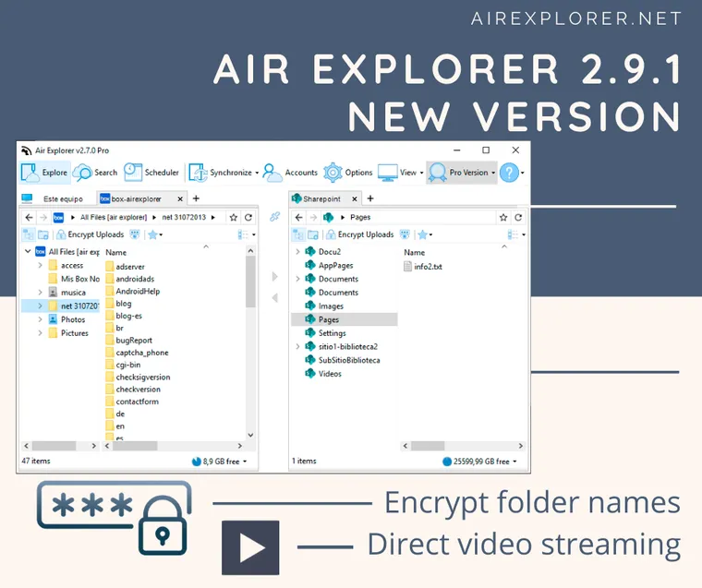702x588 pixels.
Task: Click the View monitor button
Action: pos(396,173)
